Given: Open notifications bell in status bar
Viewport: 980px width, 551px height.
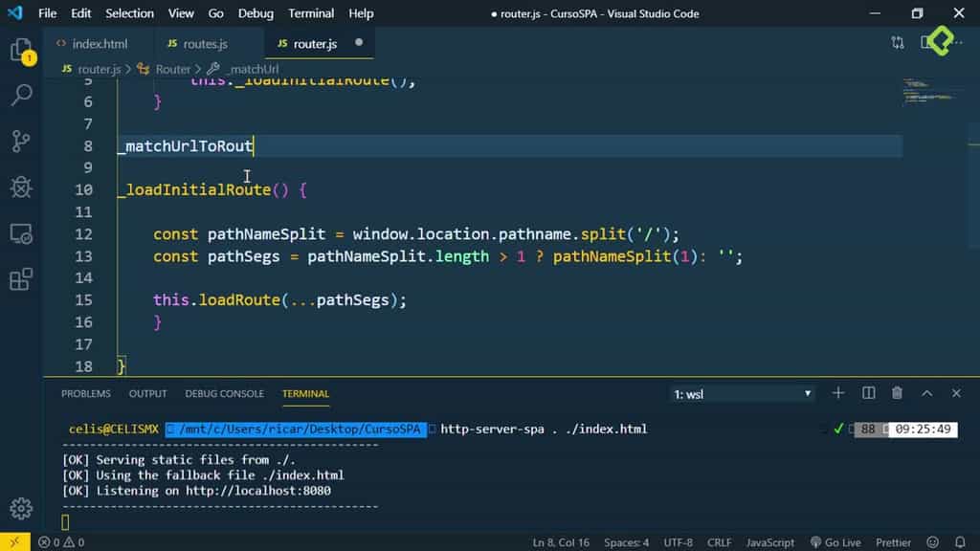Looking at the screenshot, I should coord(961,542).
